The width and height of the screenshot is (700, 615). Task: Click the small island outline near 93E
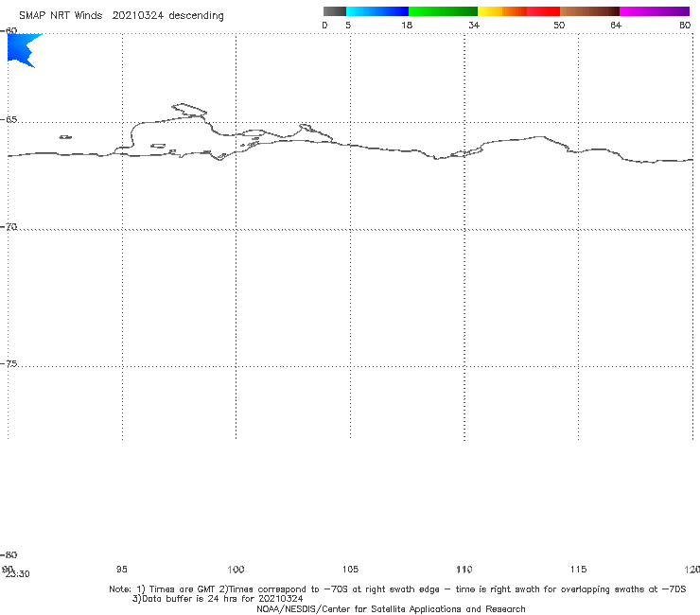65,137
